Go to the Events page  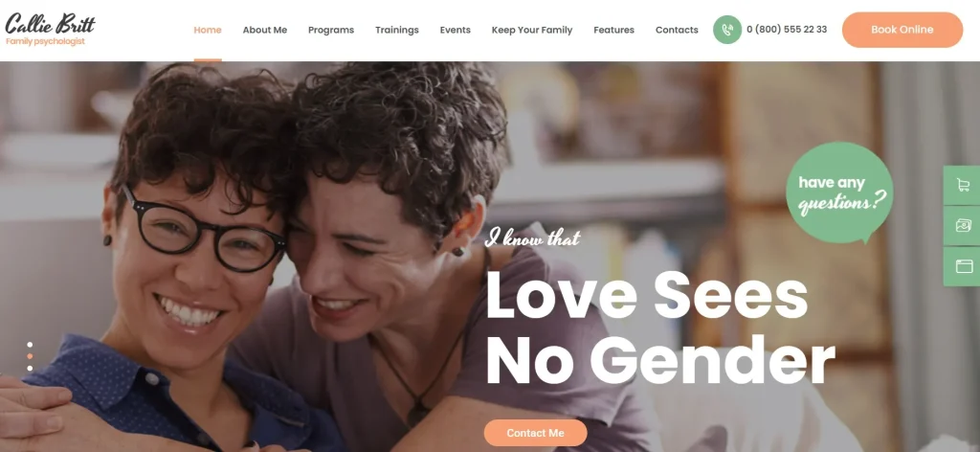455,30
